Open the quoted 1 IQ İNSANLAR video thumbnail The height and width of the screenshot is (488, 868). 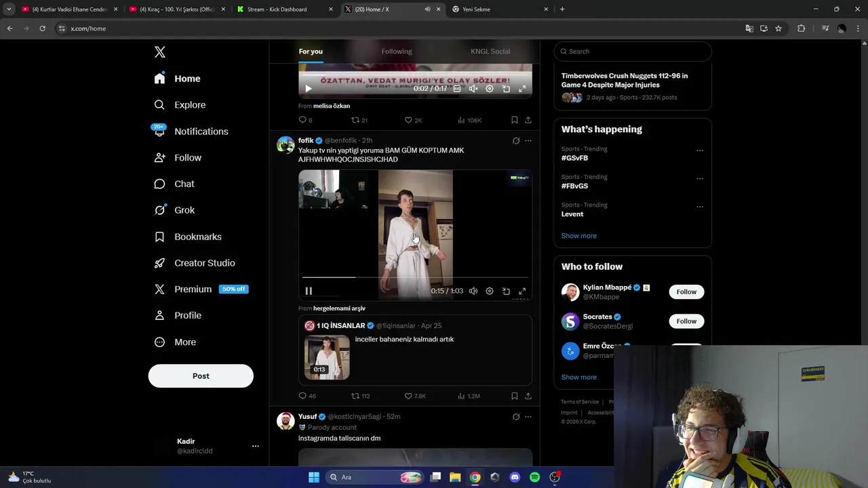point(327,357)
